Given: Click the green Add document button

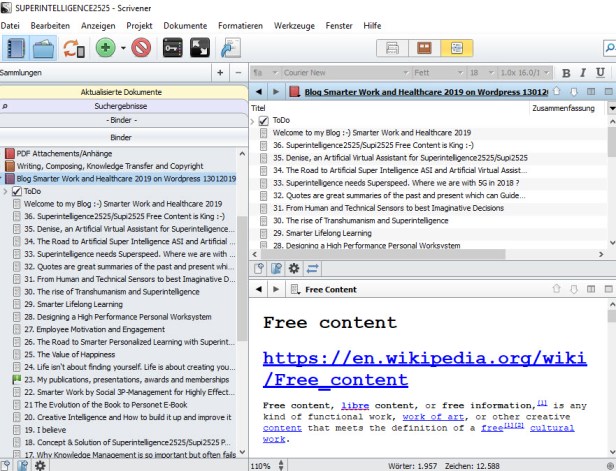Looking at the screenshot, I should tap(106, 47).
